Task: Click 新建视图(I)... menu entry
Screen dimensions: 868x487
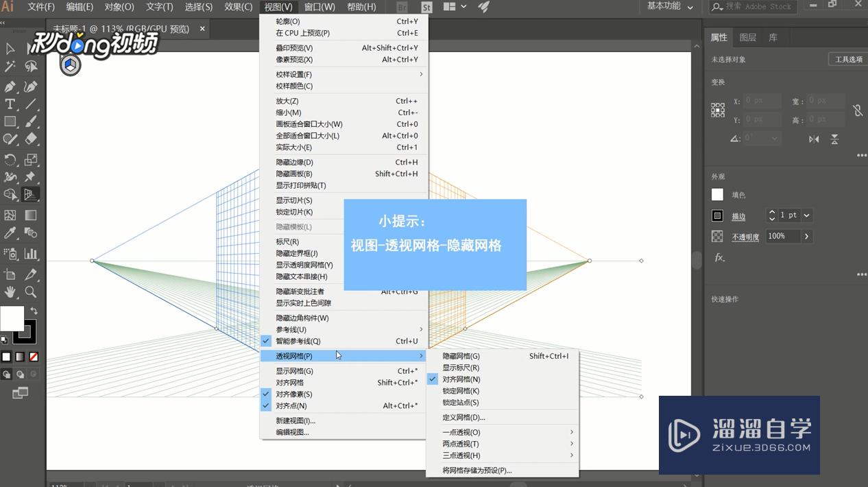Action: [343, 420]
